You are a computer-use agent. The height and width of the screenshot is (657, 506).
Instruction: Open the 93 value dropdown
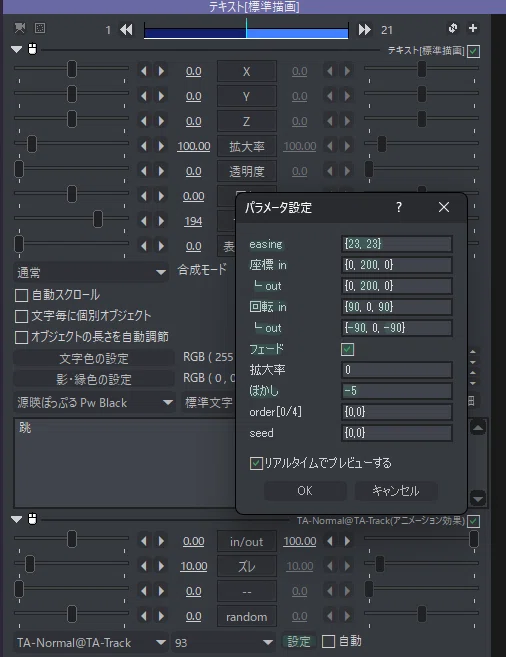coord(224,642)
